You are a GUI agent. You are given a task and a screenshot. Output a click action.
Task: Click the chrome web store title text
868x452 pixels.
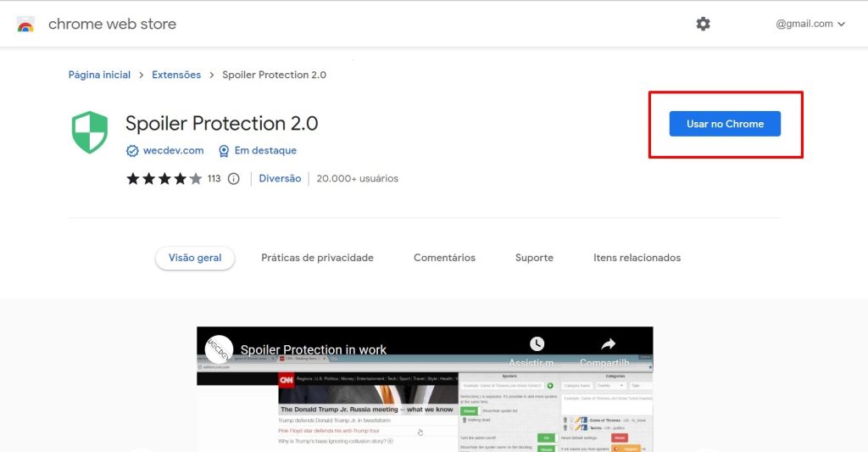point(113,24)
